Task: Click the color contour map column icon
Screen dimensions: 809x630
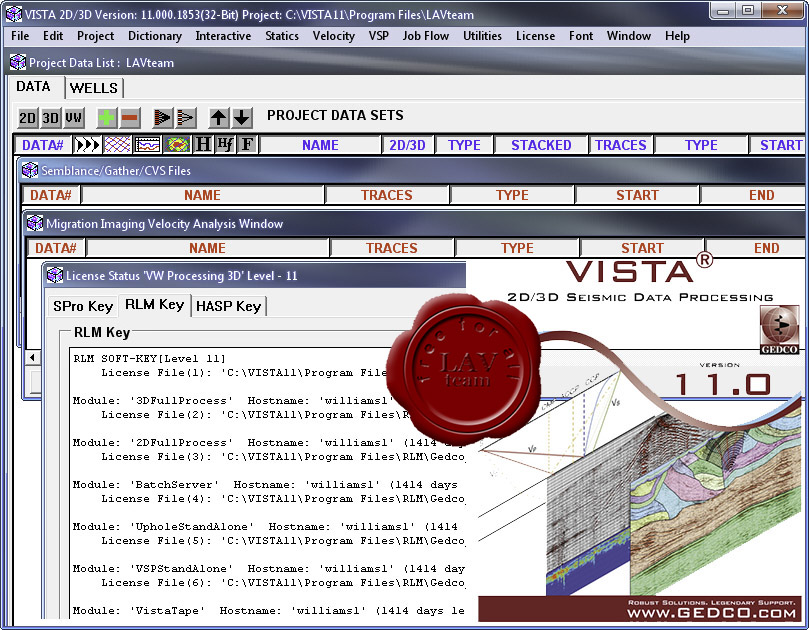Action: (177, 145)
